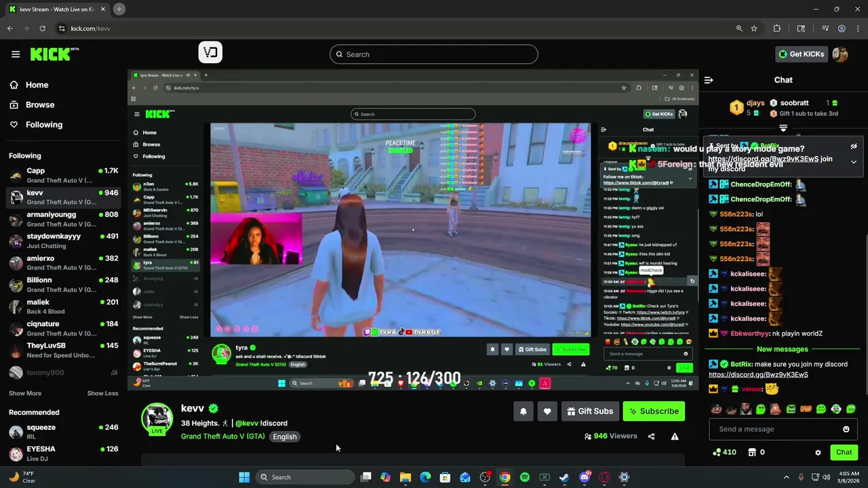The height and width of the screenshot is (488, 868).
Task: Click the 410 channel points icon
Action: [724, 452]
